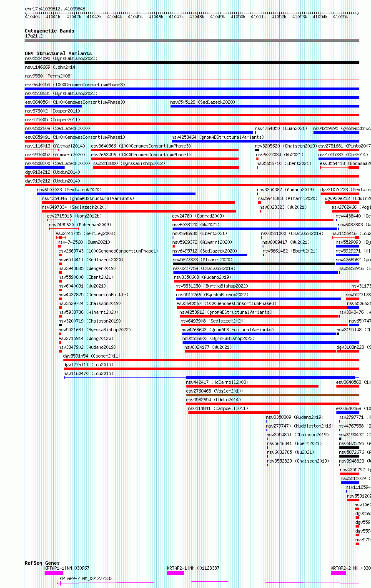Click esv24780 (Conrad2009) variant label

198,216
